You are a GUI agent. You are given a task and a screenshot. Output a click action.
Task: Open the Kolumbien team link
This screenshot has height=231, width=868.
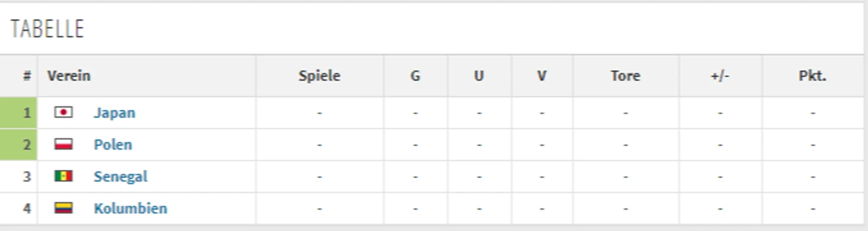130,208
